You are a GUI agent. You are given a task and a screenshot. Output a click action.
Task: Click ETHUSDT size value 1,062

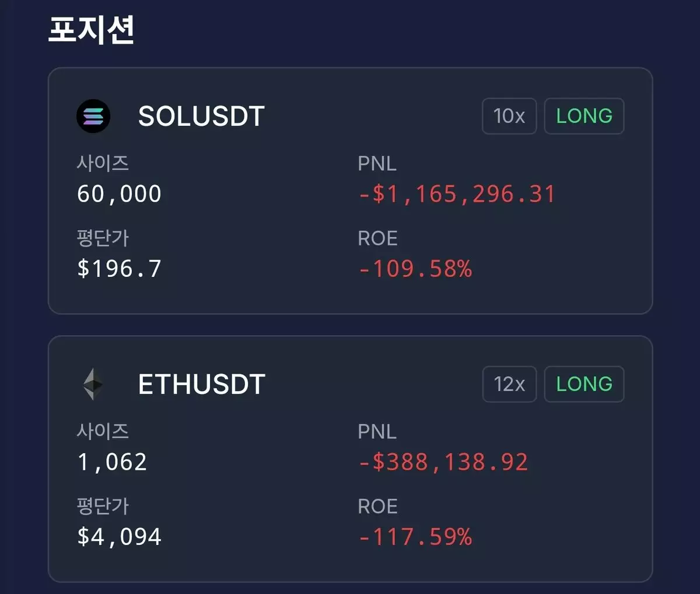pos(112,462)
